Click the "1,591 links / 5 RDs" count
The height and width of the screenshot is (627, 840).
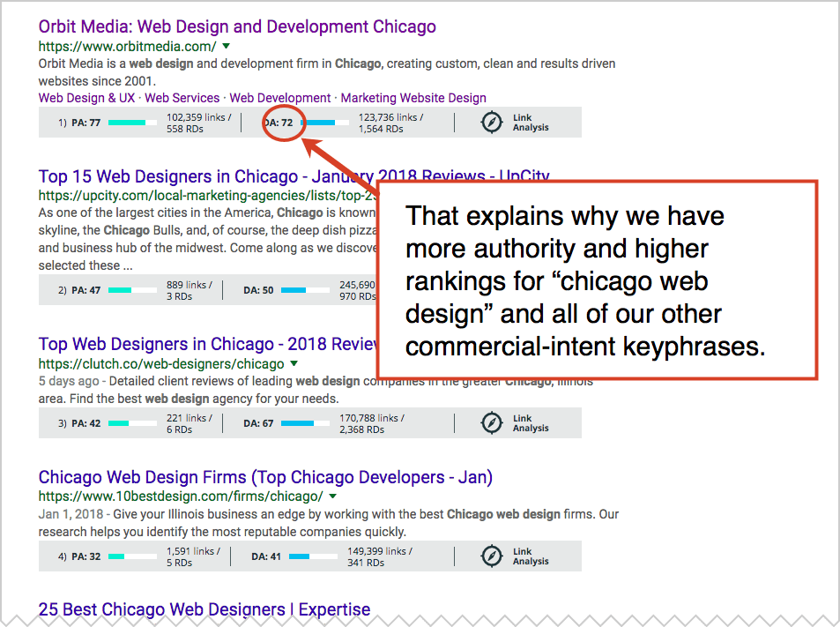pos(193,556)
